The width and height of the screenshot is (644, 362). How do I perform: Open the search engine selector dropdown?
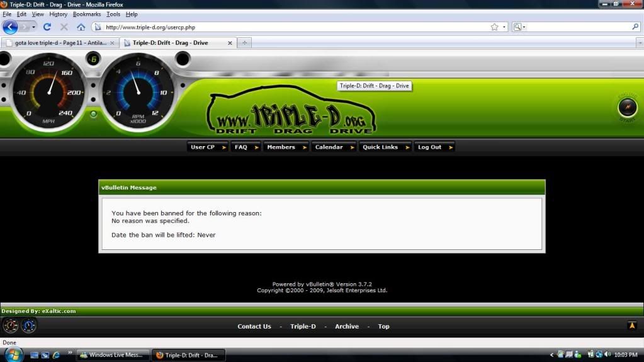click(519, 27)
